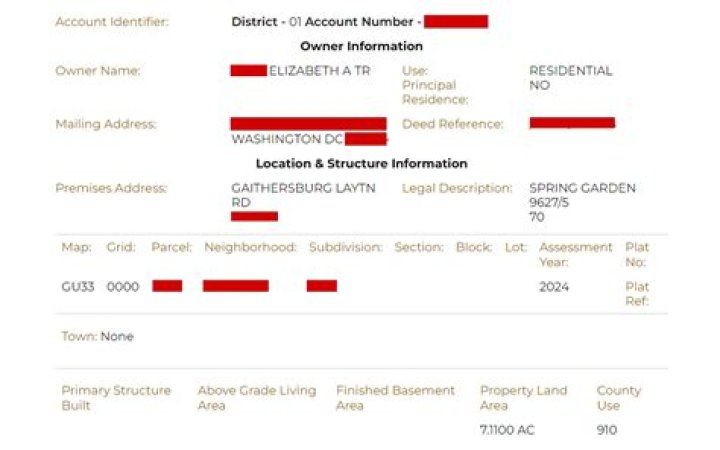Click the SPRING GARDEN legal description

[582, 188]
